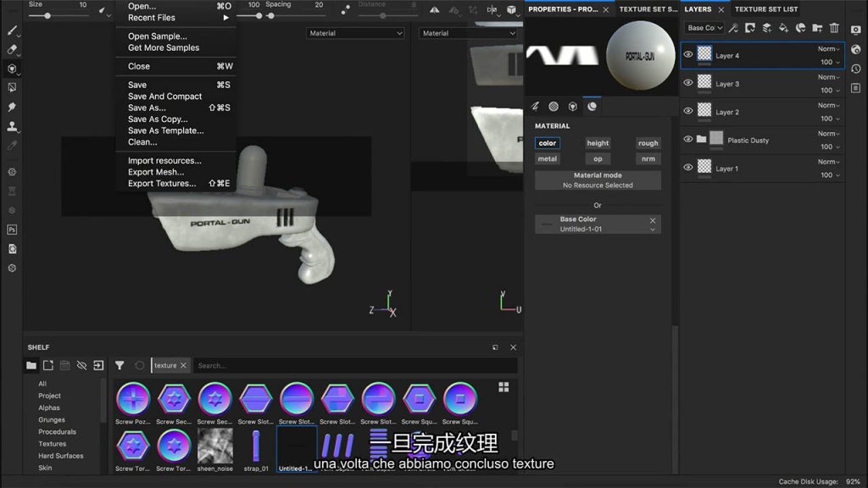The width and height of the screenshot is (868, 488).
Task: Remove the texture filter tag in shelf
Action: pyautogui.click(x=183, y=365)
